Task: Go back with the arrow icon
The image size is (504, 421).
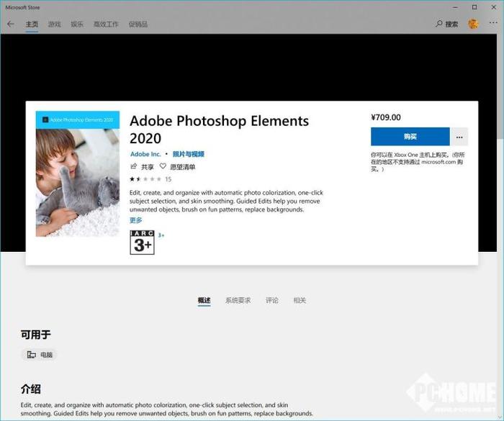Action: 11,24
